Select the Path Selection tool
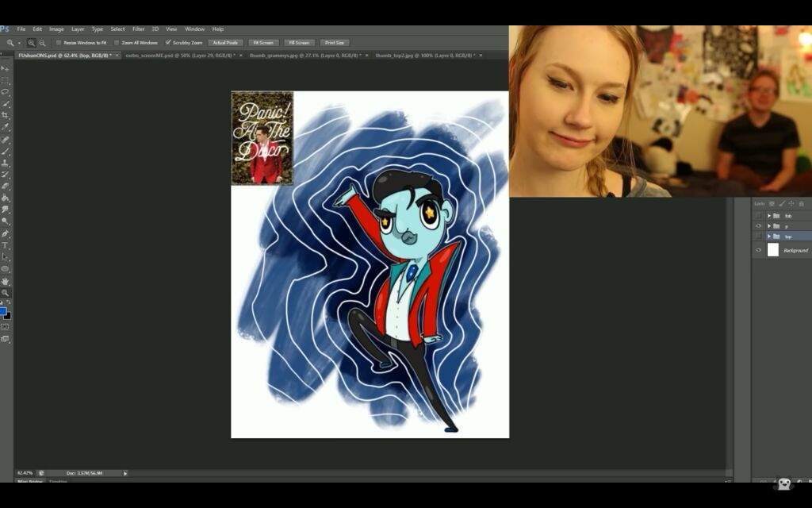812x508 pixels. [x=6, y=256]
